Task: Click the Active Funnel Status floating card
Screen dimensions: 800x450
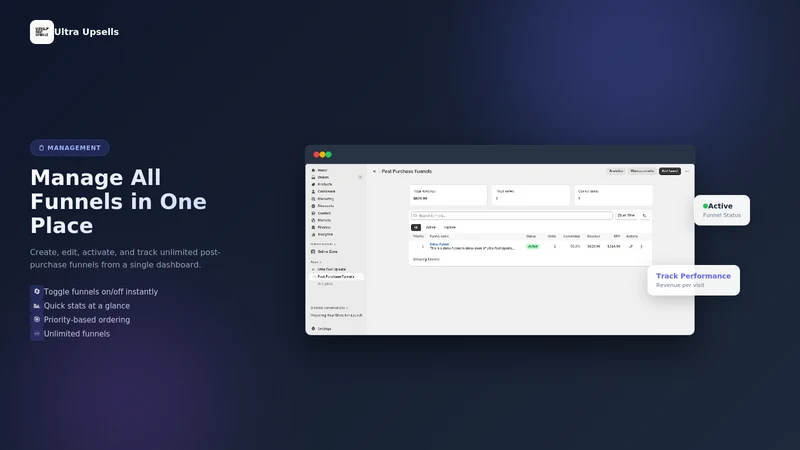Action: tap(722, 210)
